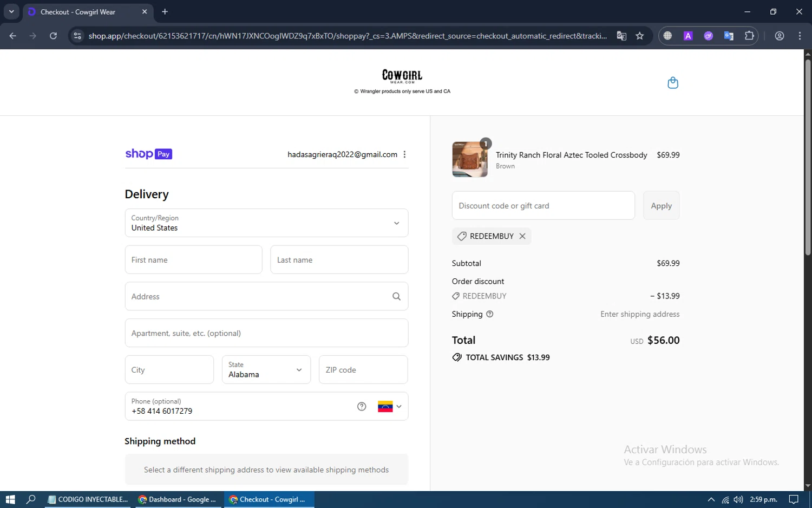Screen dimensions: 812x508
Task: Click the crossbody bag product thumbnail
Action: [470, 159]
